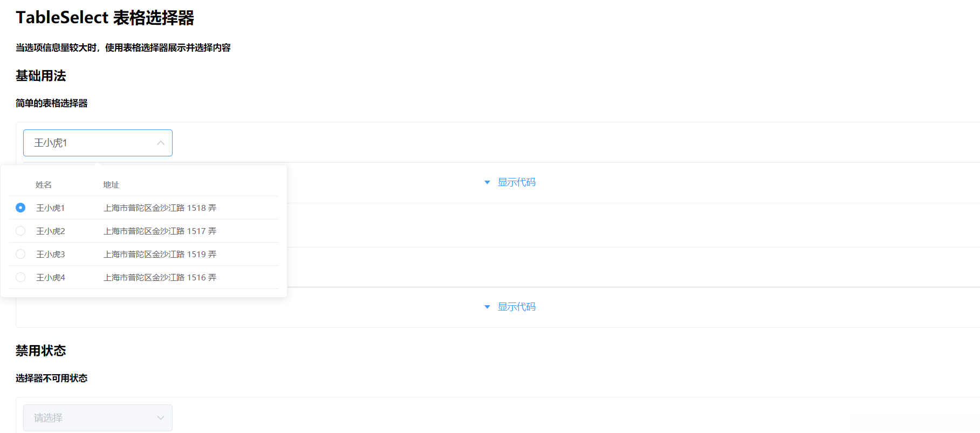This screenshot has width=980, height=433.
Task: Click the 地址 column header
Action: pyautogui.click(x=111, y=185)
